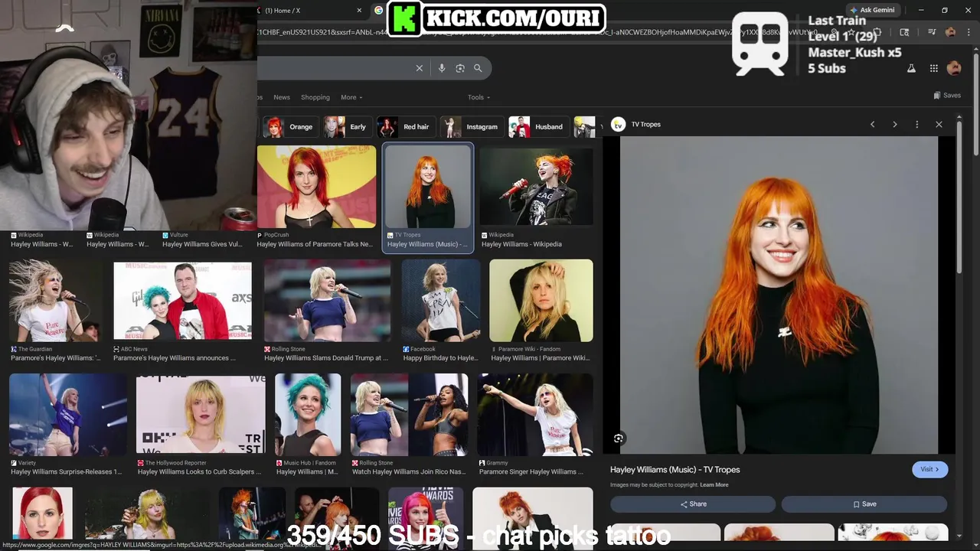Save the previewed image
The image size is (980, 551).
pyautogui.click(x=864, y=504)
